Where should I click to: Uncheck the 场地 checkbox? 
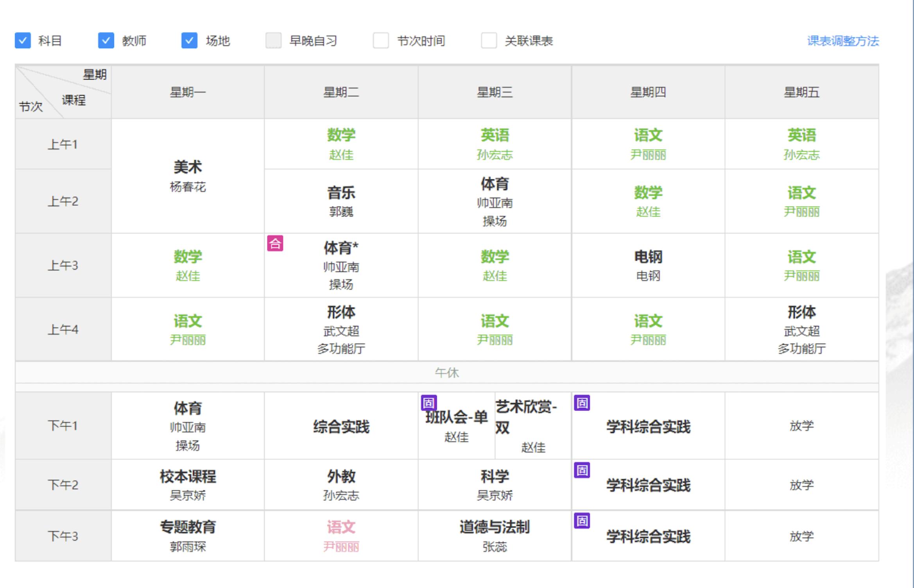point(190,40)
